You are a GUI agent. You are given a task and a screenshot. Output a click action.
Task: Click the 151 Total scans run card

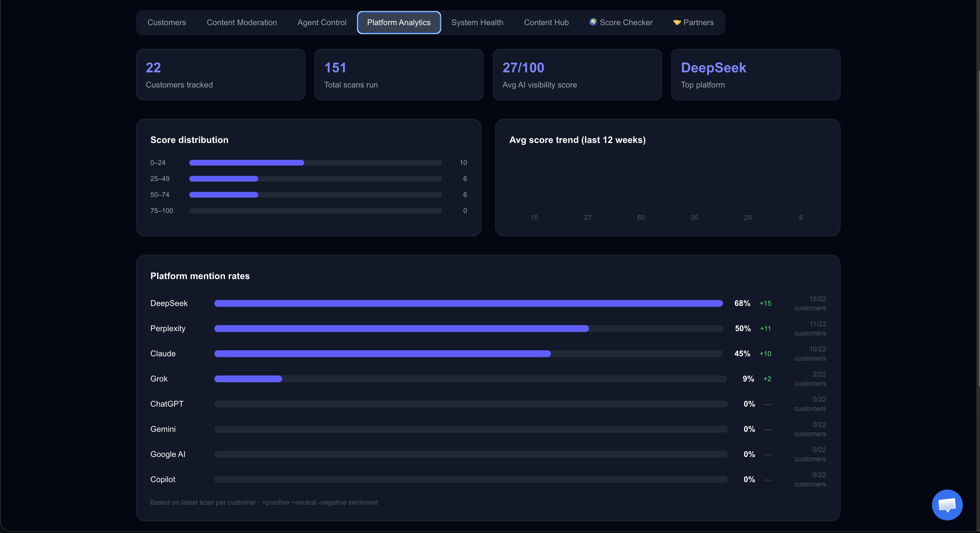(x=399, y=75)
